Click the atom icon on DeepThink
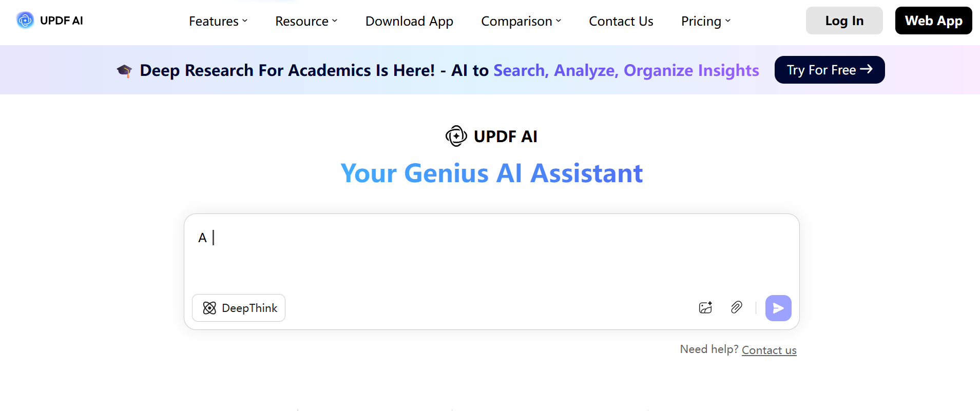The height and width of the screenshot is (411, 980). (x=209, y=308)
